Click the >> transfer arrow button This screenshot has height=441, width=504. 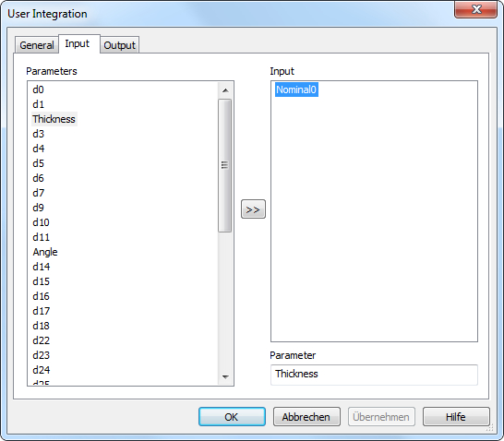tap(253, 209)
